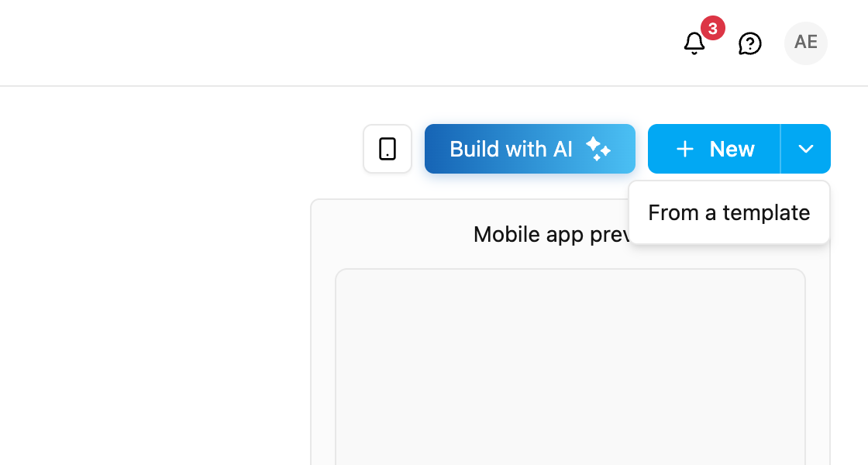Click the plus icon beside New

coord(685,149)
